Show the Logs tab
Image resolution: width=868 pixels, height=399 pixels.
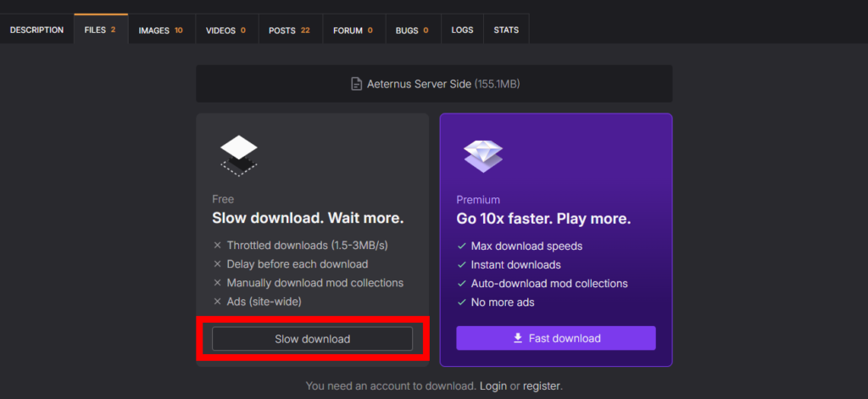tap(462, 30)
